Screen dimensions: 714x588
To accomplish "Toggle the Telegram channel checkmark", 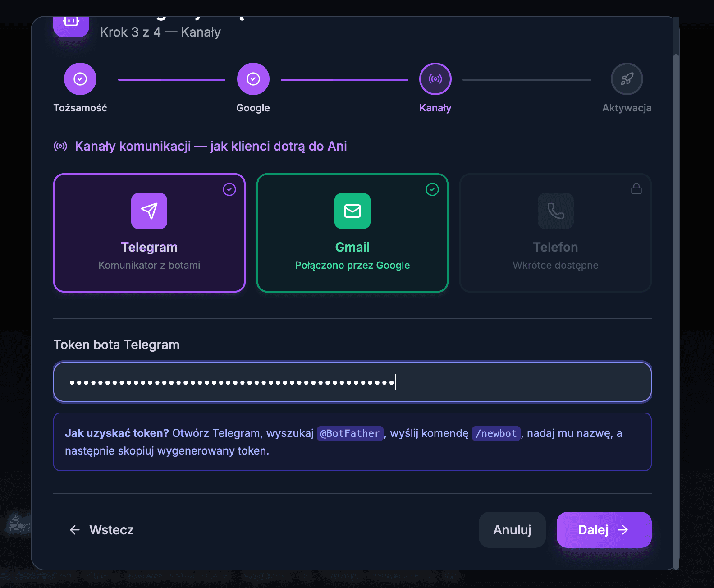I will point(229,189).
